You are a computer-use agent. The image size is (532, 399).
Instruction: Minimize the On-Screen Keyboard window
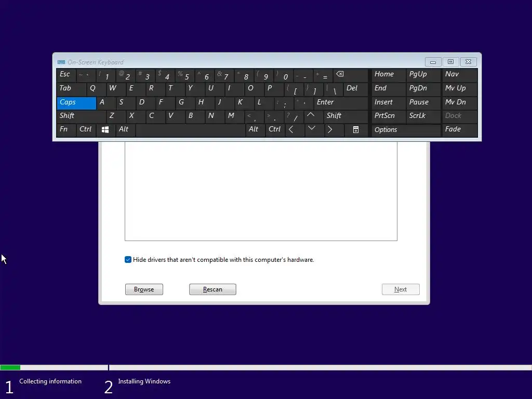click(x=433, y=62)
